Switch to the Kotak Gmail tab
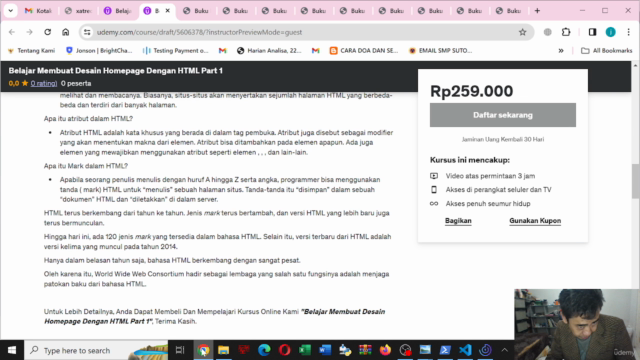 [39, 11]
